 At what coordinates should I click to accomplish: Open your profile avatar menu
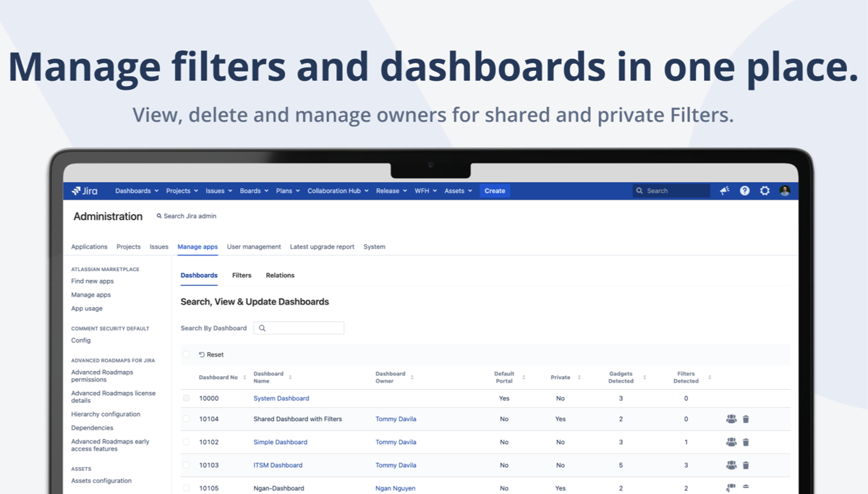(785, 190)
